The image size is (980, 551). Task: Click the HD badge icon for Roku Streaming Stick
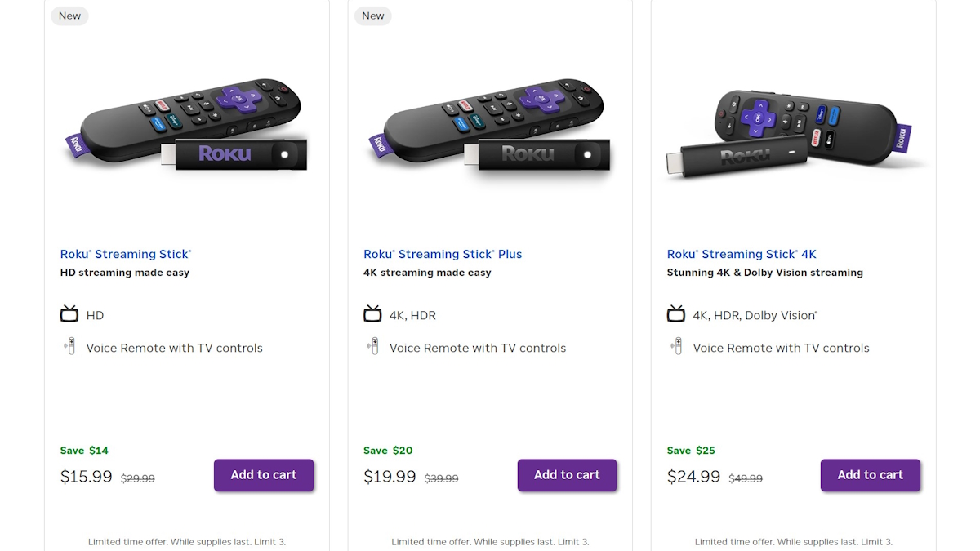pyautogui.click(x=69, y=314)
